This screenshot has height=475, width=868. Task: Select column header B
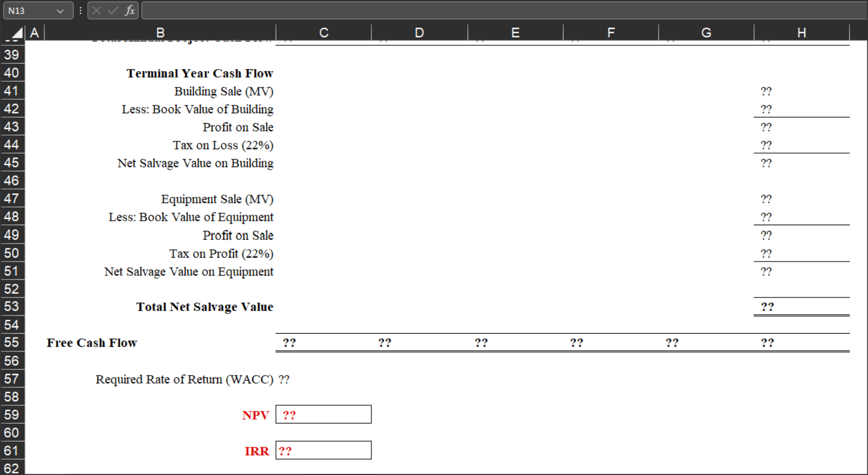159,32
